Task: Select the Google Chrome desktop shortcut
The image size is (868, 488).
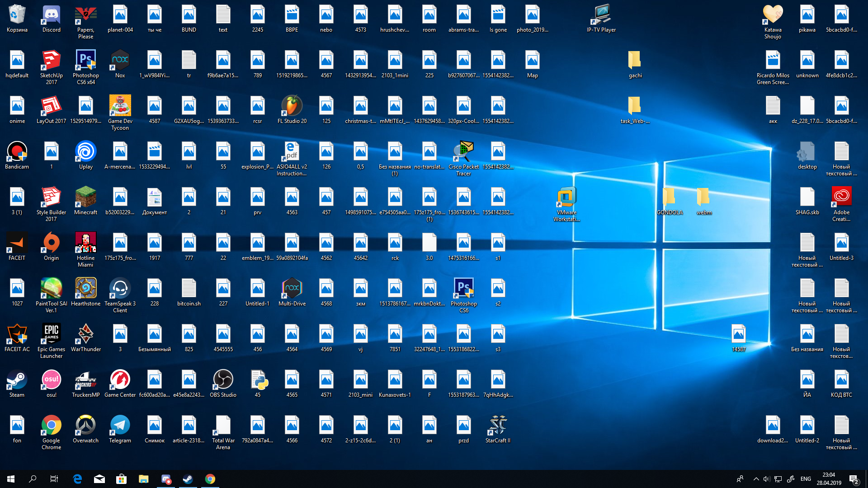Action: (x=52, y=433)
